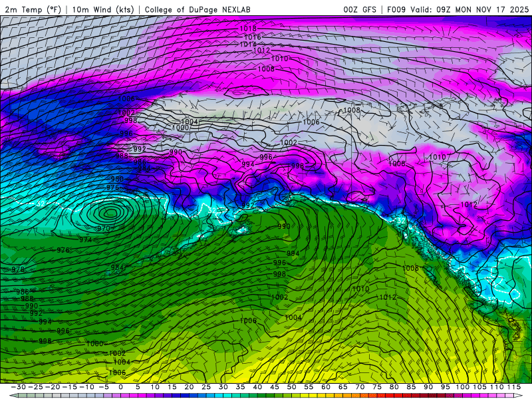
Task: Click the 978 isobar label
Action: pos(18,269)
